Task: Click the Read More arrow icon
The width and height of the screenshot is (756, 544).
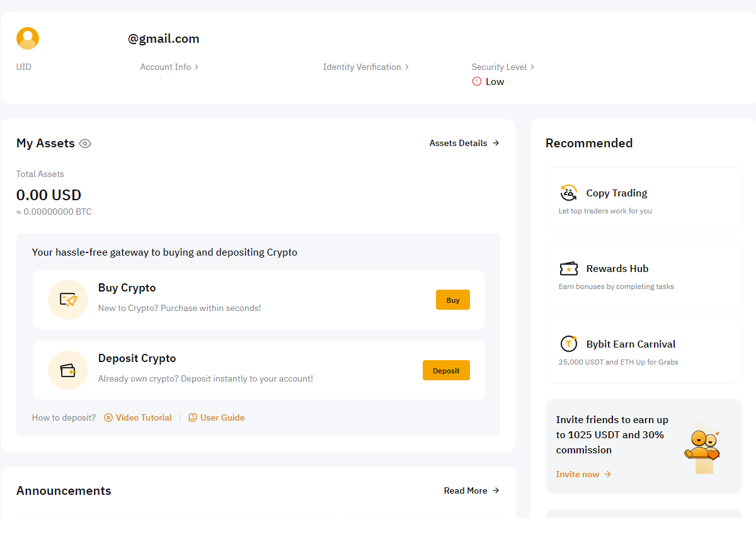Action: click(x=496, y=490)
